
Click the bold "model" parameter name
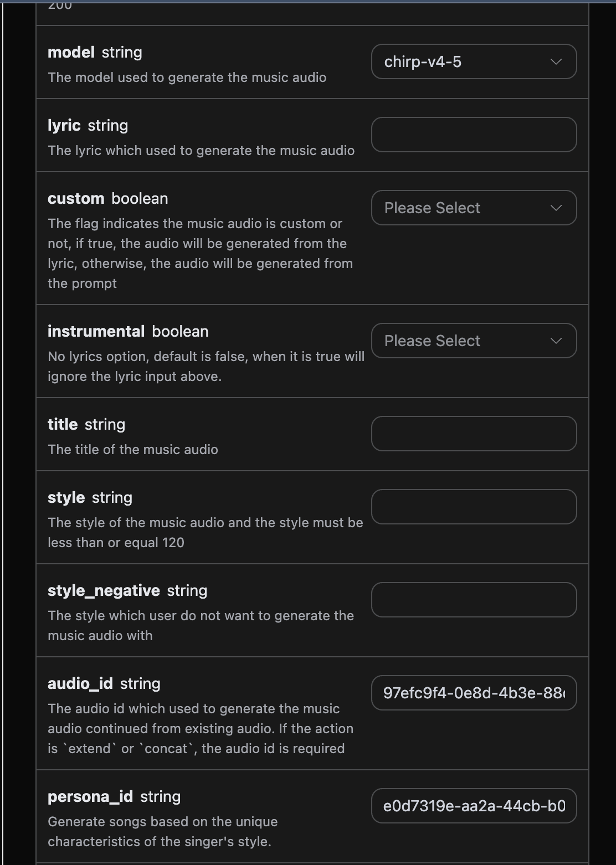[71, 53]
